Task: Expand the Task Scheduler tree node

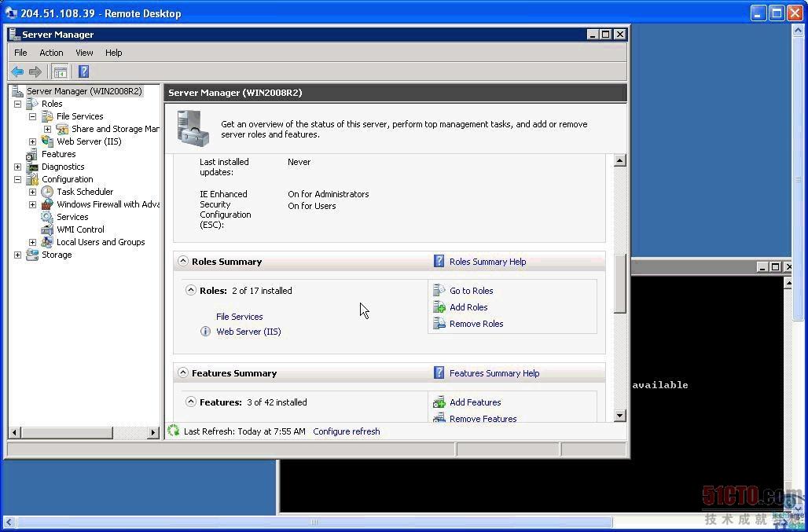Action: click(x=32, y=192)
